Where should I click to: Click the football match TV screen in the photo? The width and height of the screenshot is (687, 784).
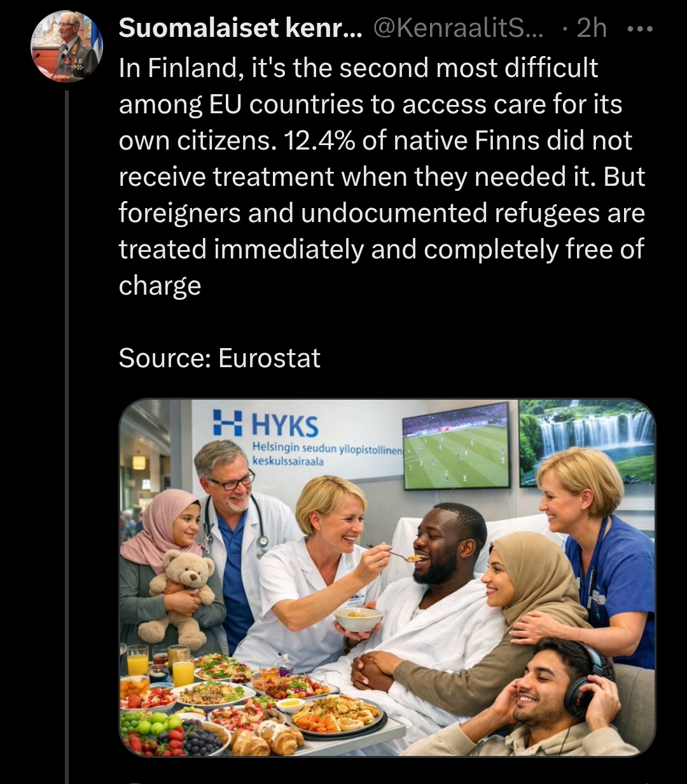point(456,445)
